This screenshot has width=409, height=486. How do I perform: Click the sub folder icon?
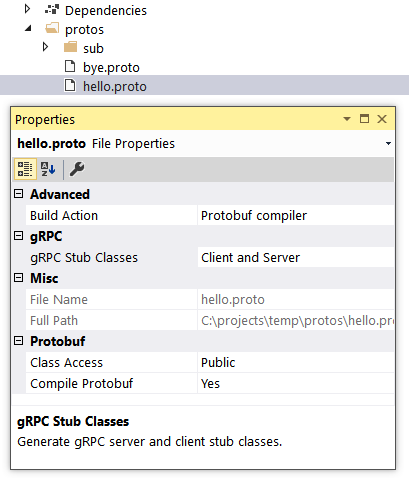(x=70, y=47)
